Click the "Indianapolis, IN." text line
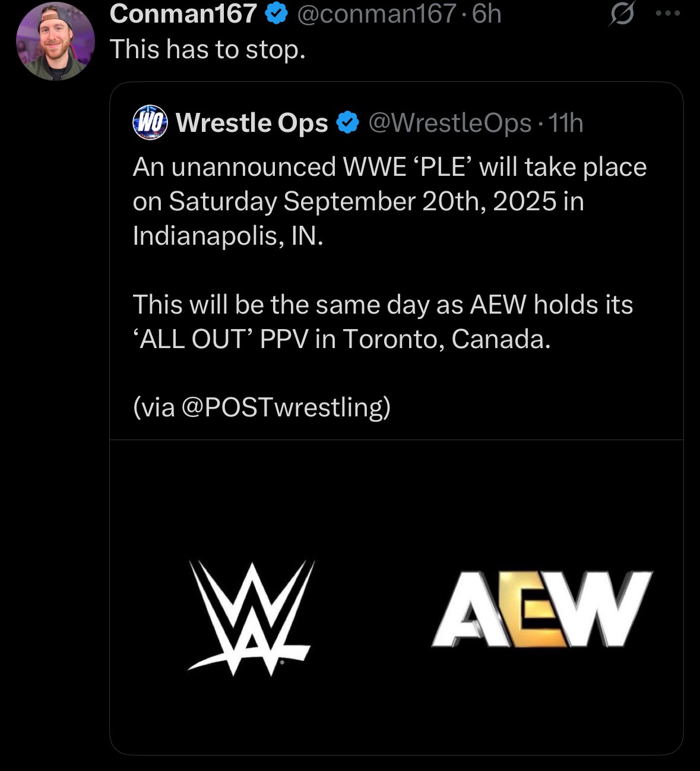 (228, 236)
